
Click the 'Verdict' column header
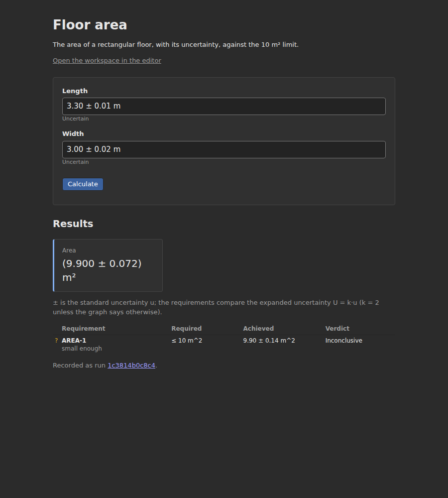(x=337, y=329)
